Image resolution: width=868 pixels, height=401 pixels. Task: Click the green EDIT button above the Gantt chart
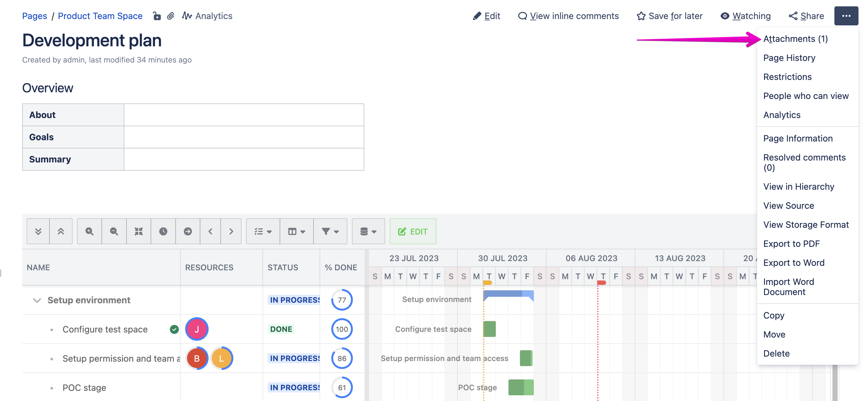pyautogui.click(x=412, y=231)
